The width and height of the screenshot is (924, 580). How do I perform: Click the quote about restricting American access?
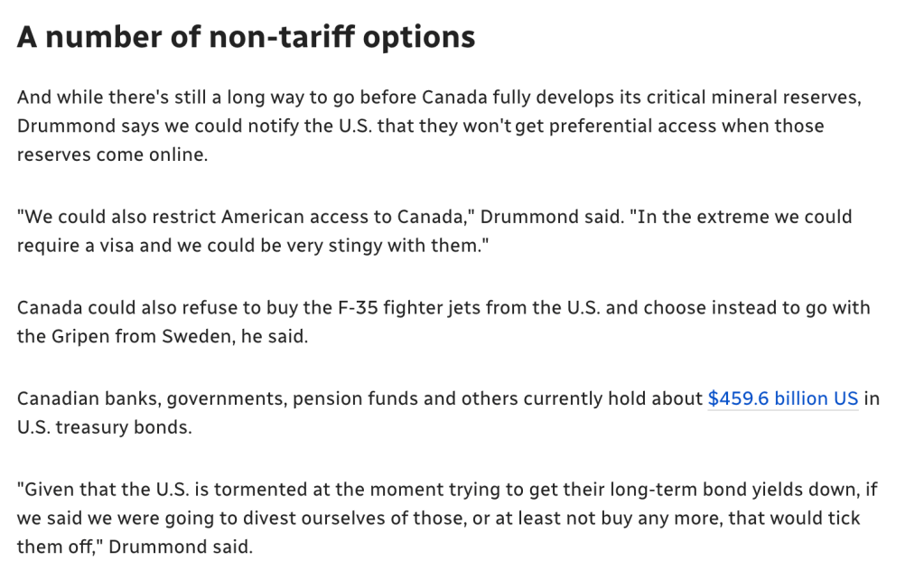click(434, 231)
